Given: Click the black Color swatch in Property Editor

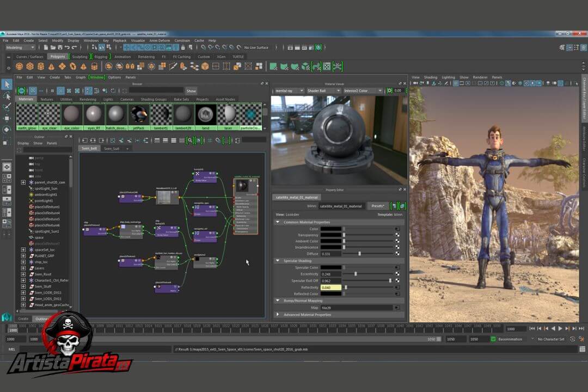Looking at the screenshot, I should 331,229.
